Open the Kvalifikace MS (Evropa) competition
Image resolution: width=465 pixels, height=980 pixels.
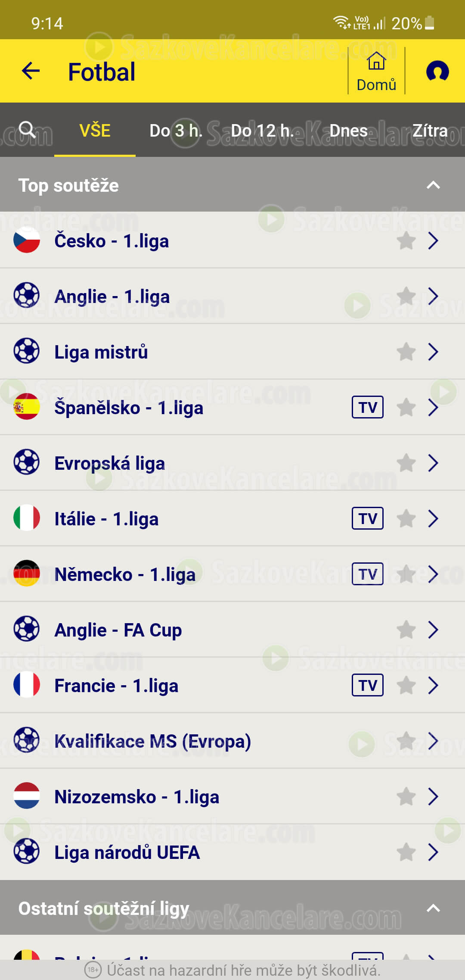pos(232,741)
